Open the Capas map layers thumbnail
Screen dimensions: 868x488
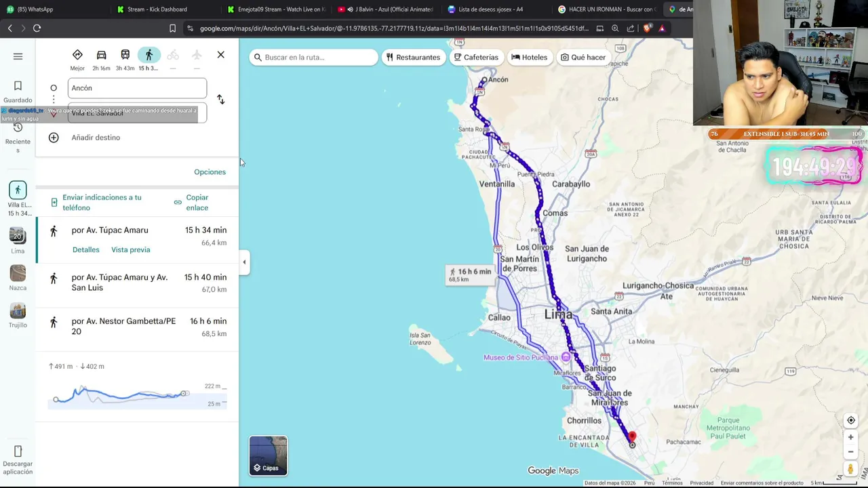pos(269,455)
